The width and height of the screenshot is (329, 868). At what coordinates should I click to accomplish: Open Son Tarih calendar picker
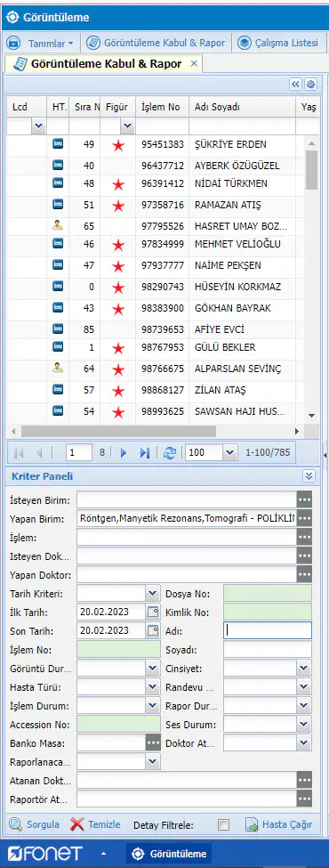pos(153,630)
